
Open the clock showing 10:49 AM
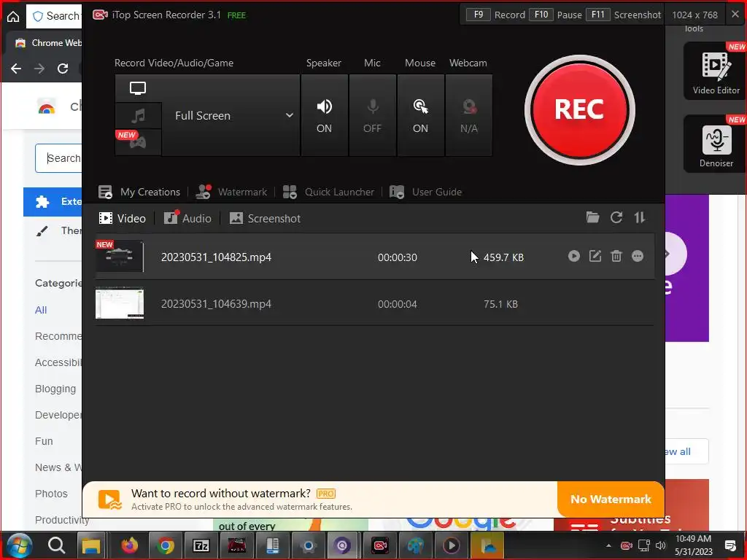tap(694, 545)
